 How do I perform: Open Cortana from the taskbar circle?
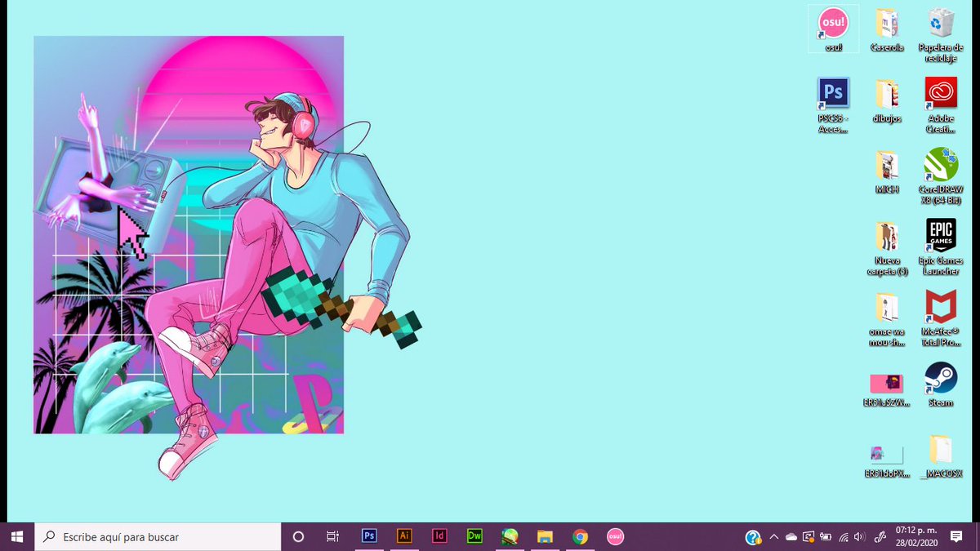298,536
